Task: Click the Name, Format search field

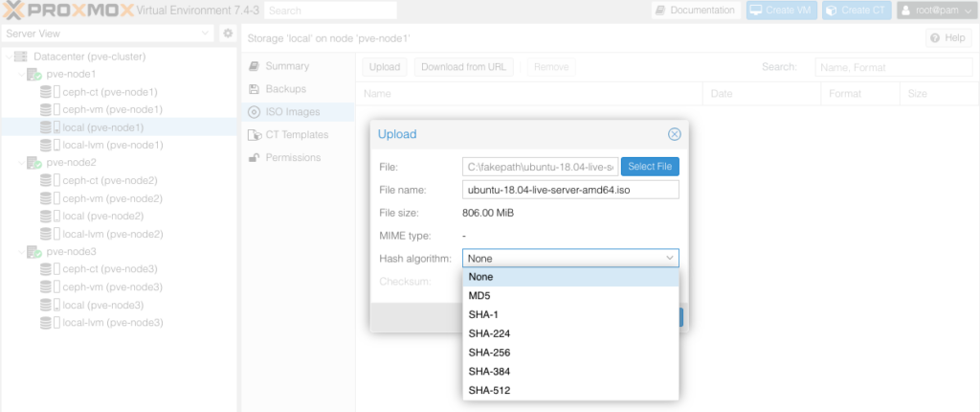Action: pyautogui.click(x=894, y=67)
